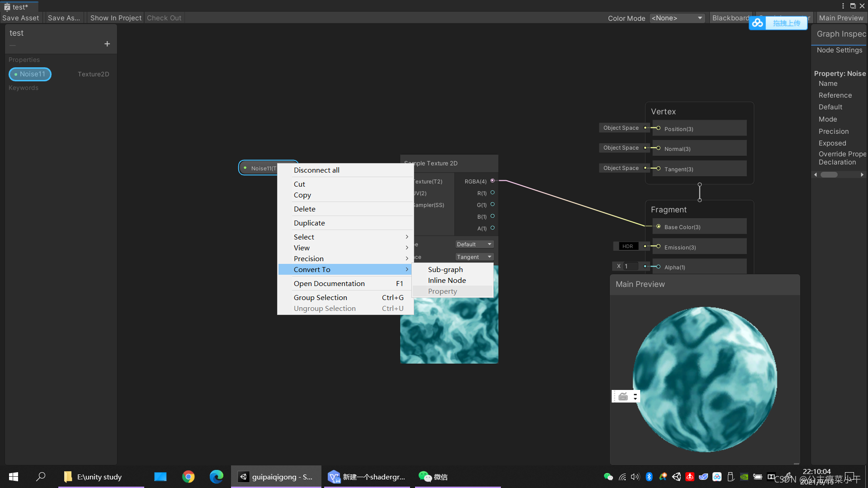Open the window's three-dot options menu
This screenshot has width=868, height=488.
point(843,6)
